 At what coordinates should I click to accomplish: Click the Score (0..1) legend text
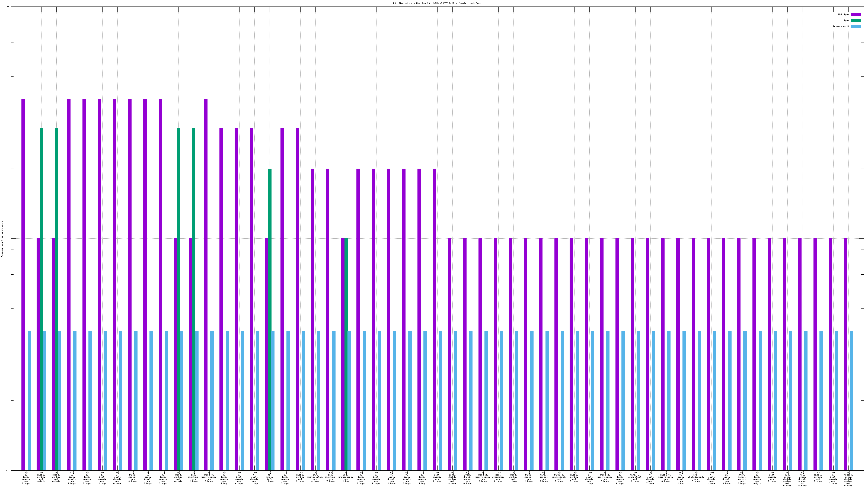coord(841,26)
